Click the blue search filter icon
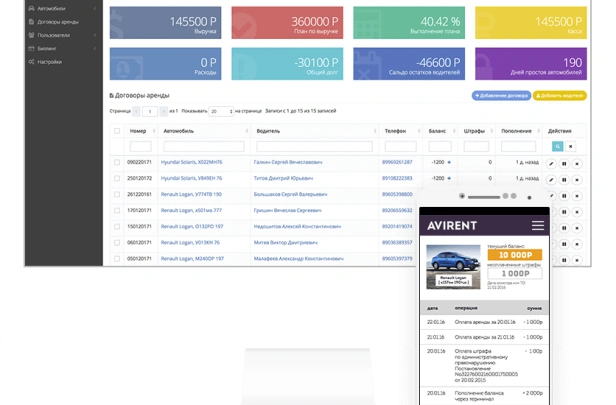The width and height of the screenshot is (616, 405). [x=558, y=146]
